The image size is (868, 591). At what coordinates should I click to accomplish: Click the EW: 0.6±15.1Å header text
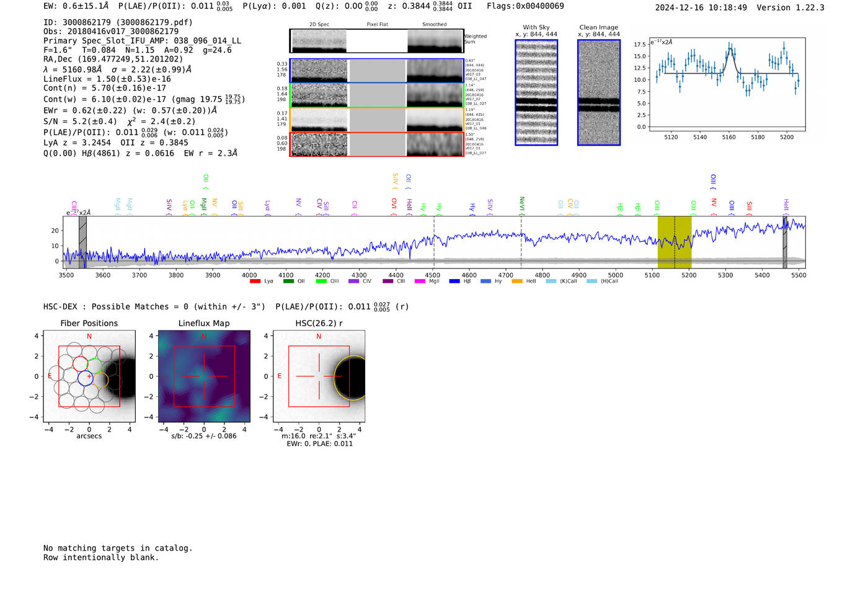point(76,6)
